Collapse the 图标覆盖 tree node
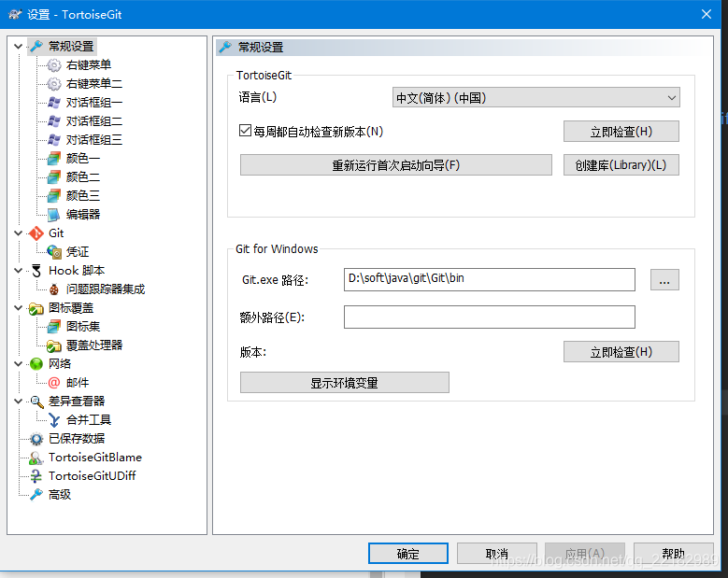728x578 pixels. [x=18, y=308]
